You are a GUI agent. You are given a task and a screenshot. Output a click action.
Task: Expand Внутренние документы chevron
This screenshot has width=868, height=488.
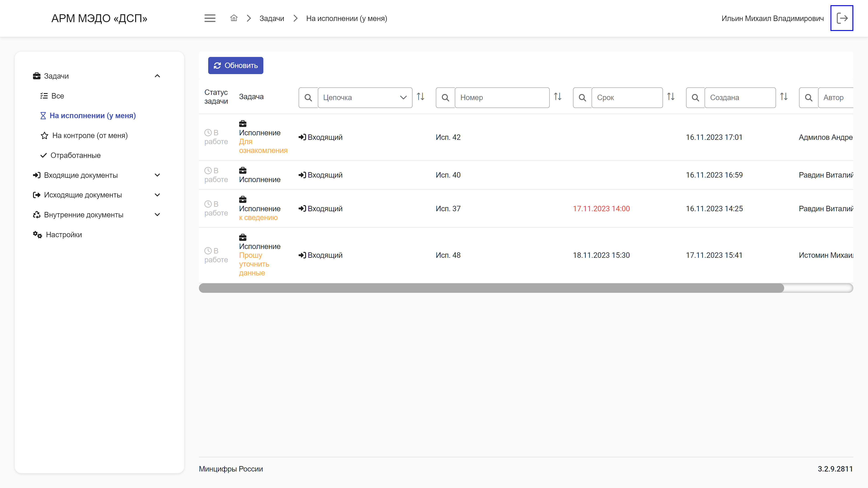[x=157, y=215]
